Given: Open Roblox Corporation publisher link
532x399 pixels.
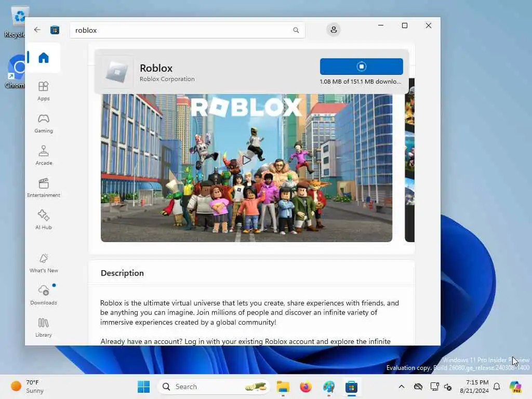Looking at the screenshot, I should click(167, 79).
